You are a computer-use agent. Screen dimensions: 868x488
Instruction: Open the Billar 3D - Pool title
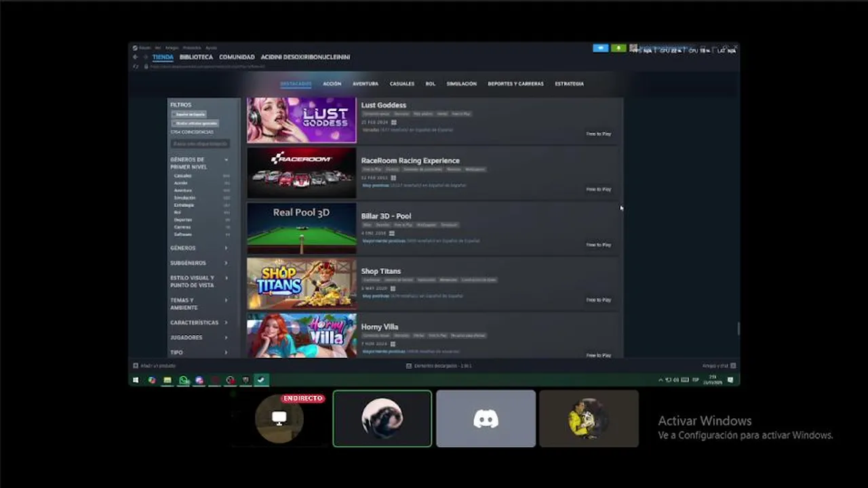pyautogui.click(x=386, y=216)
